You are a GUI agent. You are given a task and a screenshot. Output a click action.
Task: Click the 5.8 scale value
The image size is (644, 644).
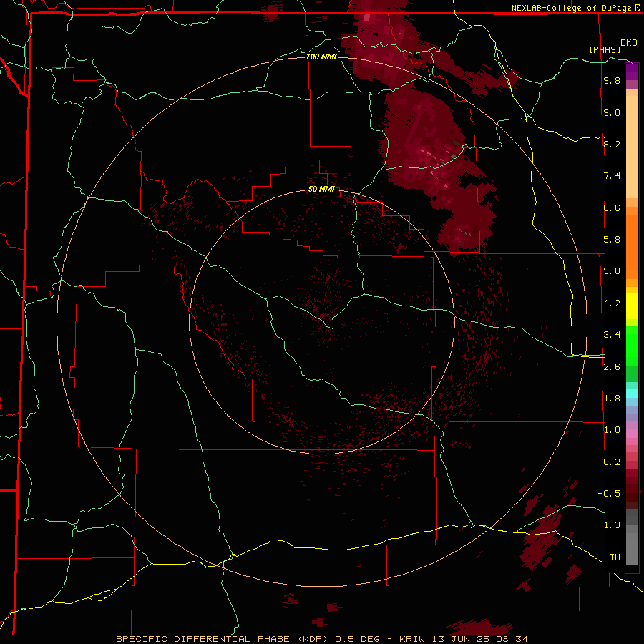click(612, 240)
